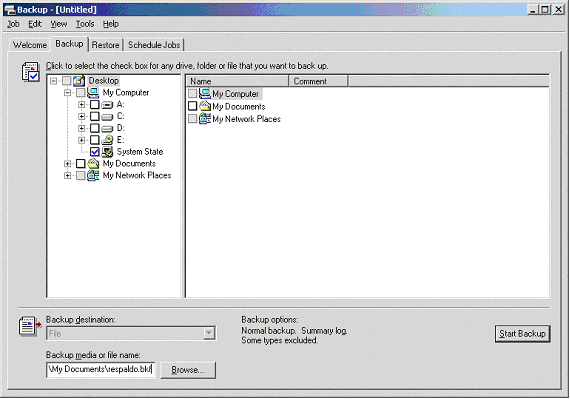This screenshot has height=399, width=570.
Task: Click My Network Places icon in Name list
Action: click(205, 118)
